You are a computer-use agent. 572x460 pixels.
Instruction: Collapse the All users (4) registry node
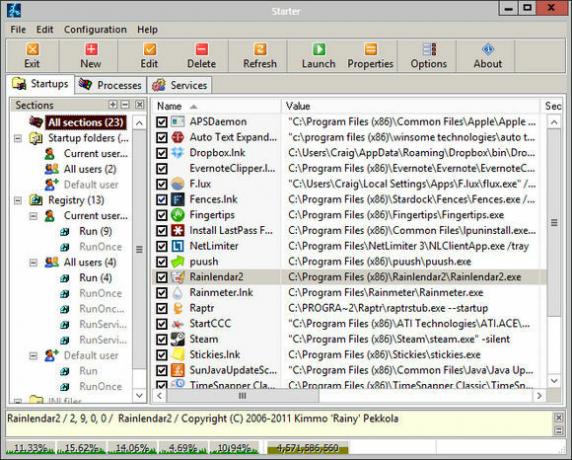tap(33, 262)
